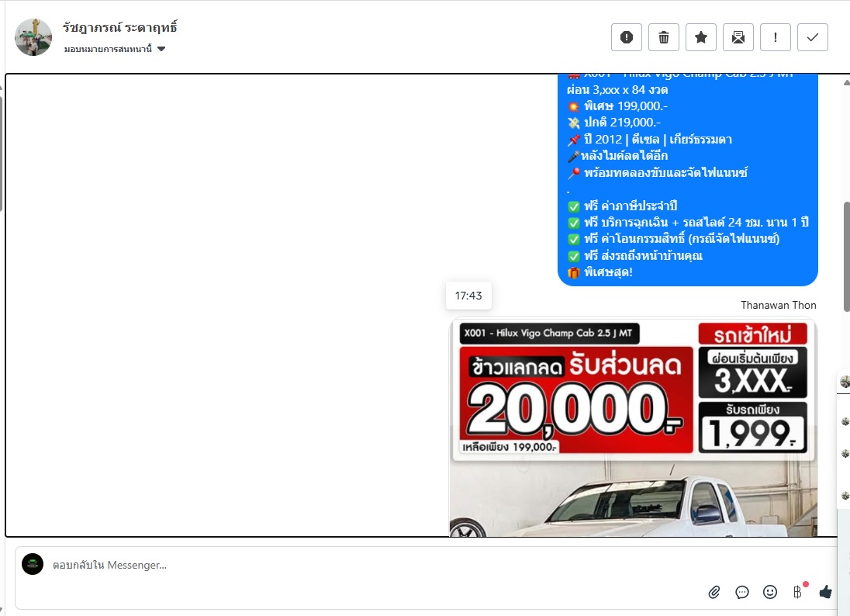This screenshot has height=616, width=850.
Task: Open the Hilux Vigo Champ promo image
Action: [633, 427]
